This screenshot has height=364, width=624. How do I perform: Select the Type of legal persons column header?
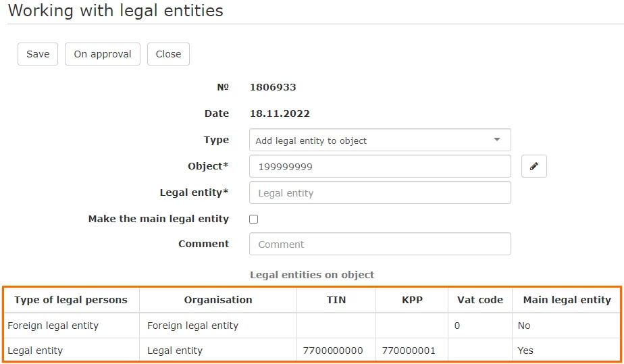point(71,300)
